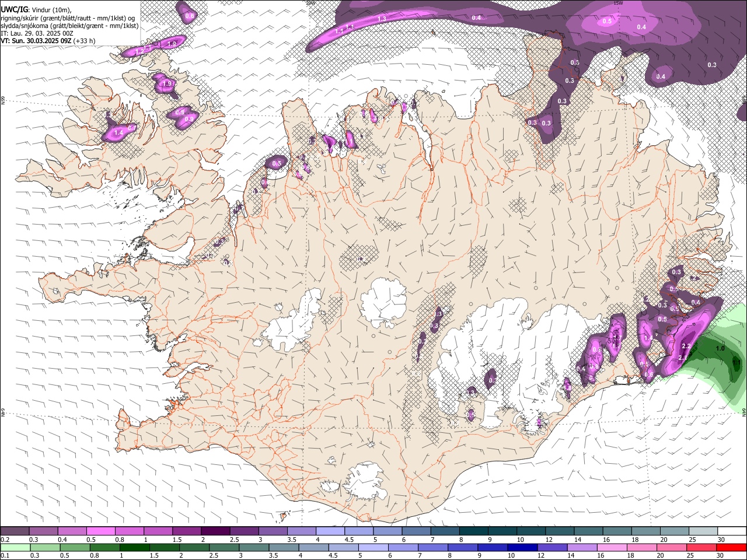
Task: Click the '1.0' value on the dark green rain area
Action: (720, 348)
